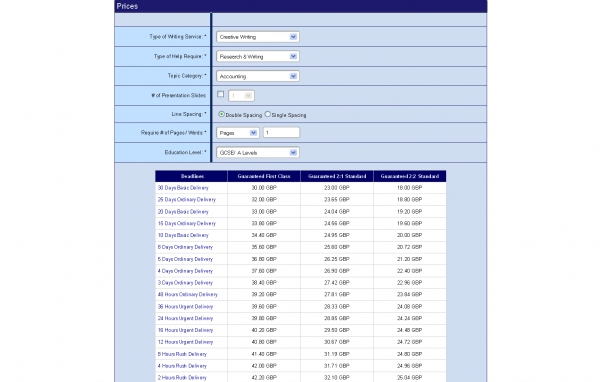Click the 27.42 GBP price cell
The width and height of the screenshot is (600, 382).
pos(337,283)
